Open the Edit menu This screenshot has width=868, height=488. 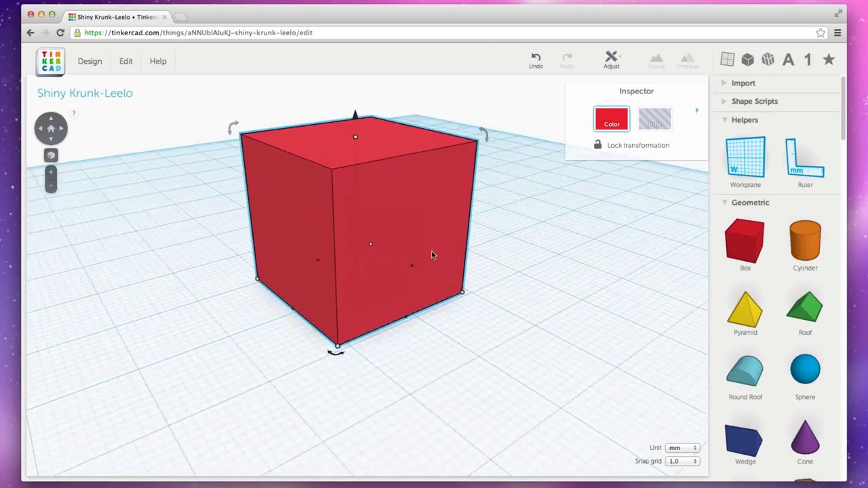pyautogui.click(x=126, y=61)
